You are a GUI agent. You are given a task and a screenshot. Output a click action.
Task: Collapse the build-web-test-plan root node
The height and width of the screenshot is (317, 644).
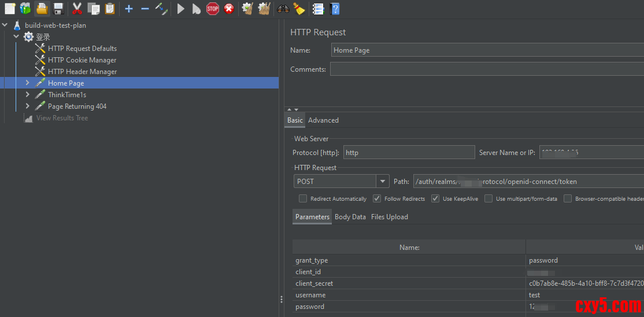5,25
